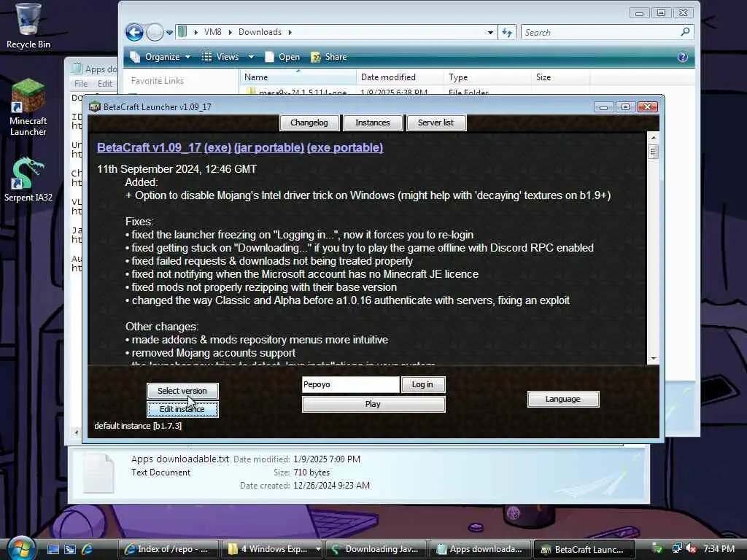
Task: Open the (exe portable) download link
Action: click(x=345, y=147)
